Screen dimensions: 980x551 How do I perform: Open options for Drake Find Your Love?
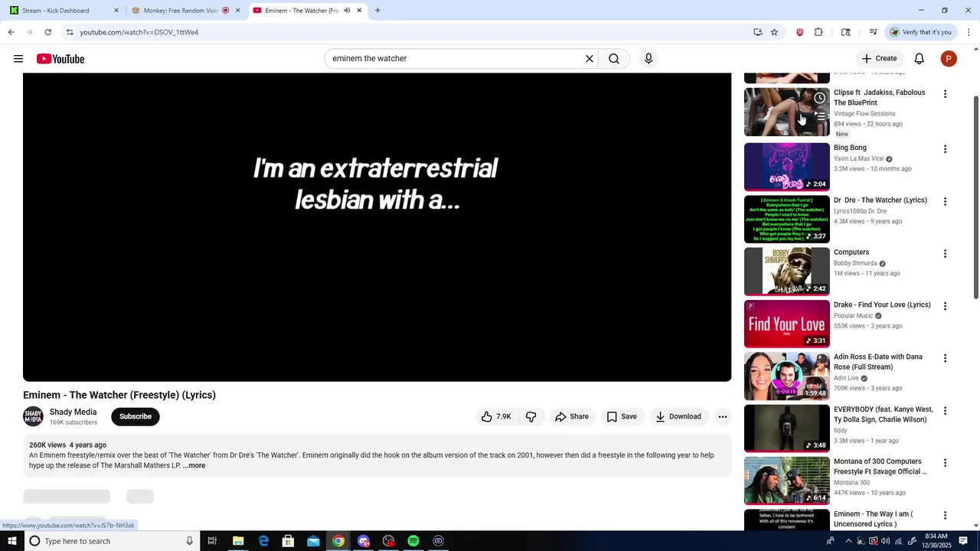click(x=945, y=306)
